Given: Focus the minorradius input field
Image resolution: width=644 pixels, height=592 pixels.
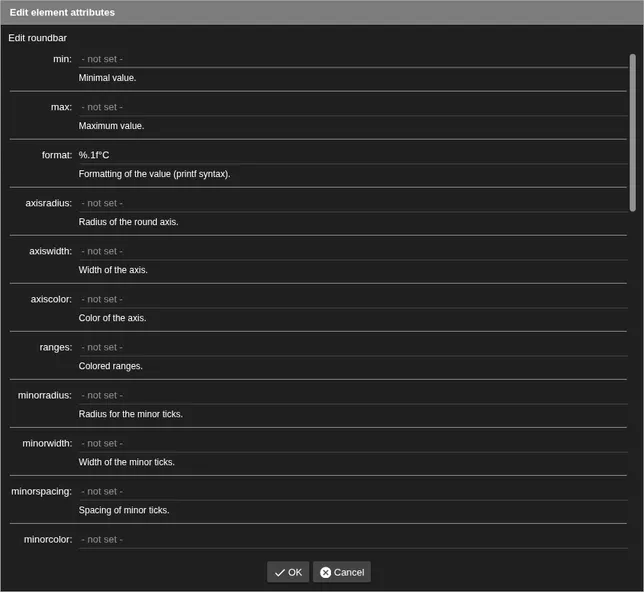Looking at the screenshot, I should [353, 396].
